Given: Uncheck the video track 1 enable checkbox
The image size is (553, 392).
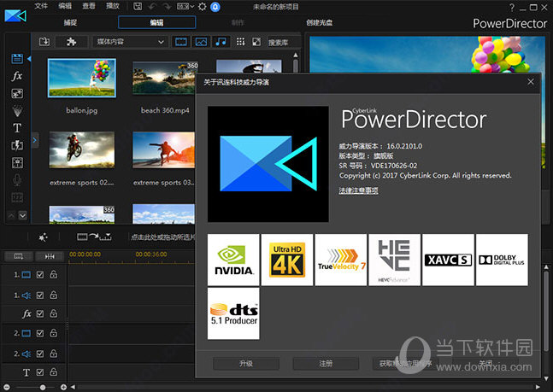Looking at the screenshot, I should point(39,274).
